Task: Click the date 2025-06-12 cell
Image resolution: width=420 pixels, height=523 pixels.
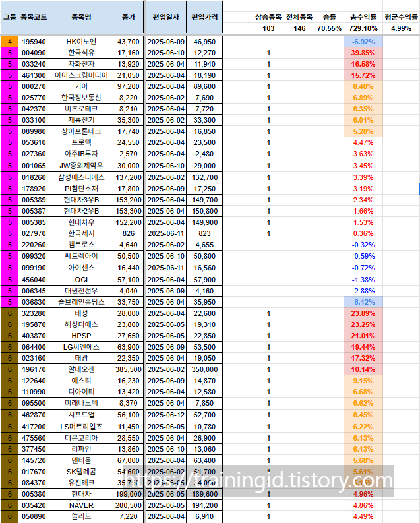Action: click(x=165, y=415)
